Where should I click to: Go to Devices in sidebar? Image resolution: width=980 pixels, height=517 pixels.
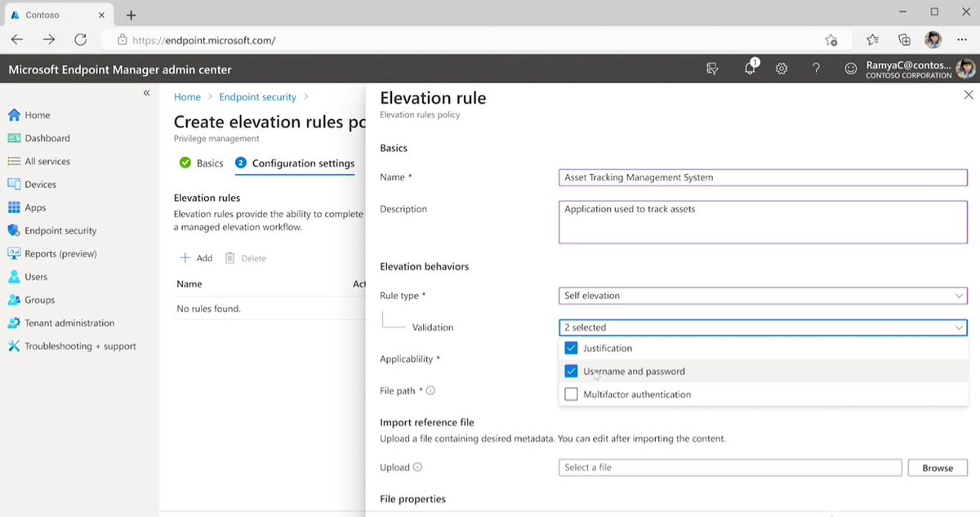point(33,185)
